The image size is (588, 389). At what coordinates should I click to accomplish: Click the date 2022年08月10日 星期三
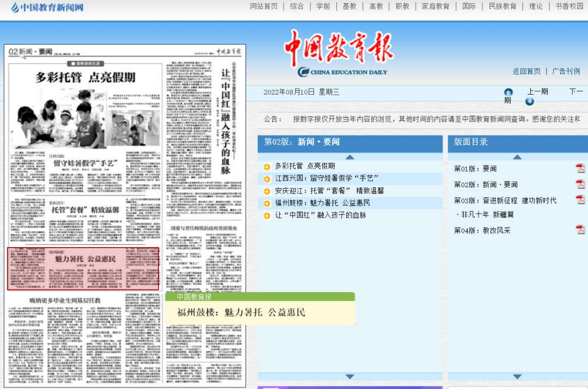[x=302, y=92]
